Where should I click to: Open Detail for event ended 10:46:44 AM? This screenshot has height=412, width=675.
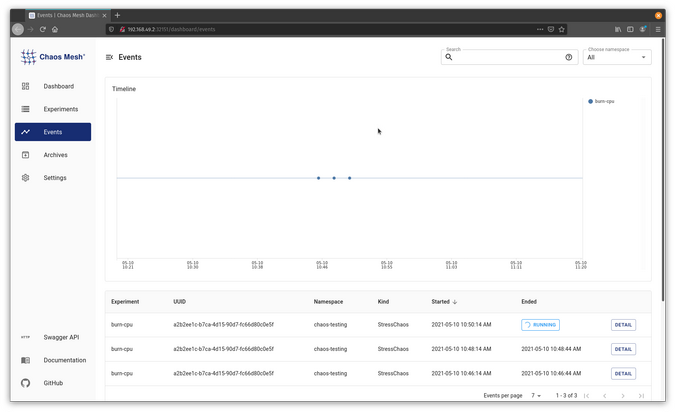coord(623,373)
